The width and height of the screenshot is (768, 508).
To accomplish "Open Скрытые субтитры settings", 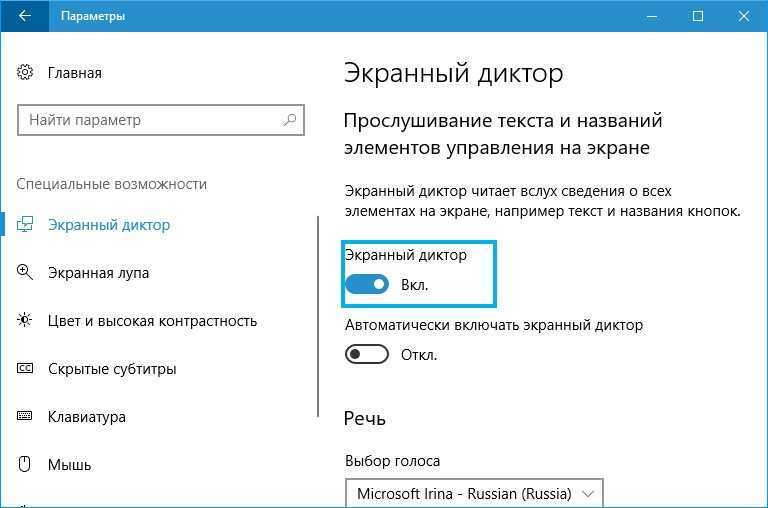I will click(112, 369).
